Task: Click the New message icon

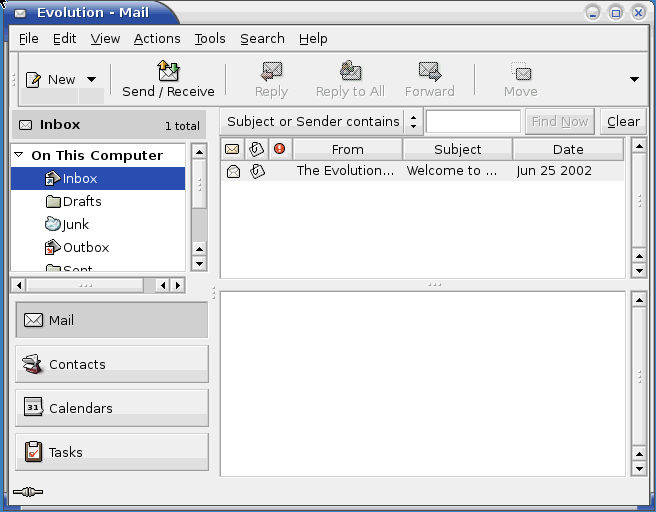Action: [34, 79]
